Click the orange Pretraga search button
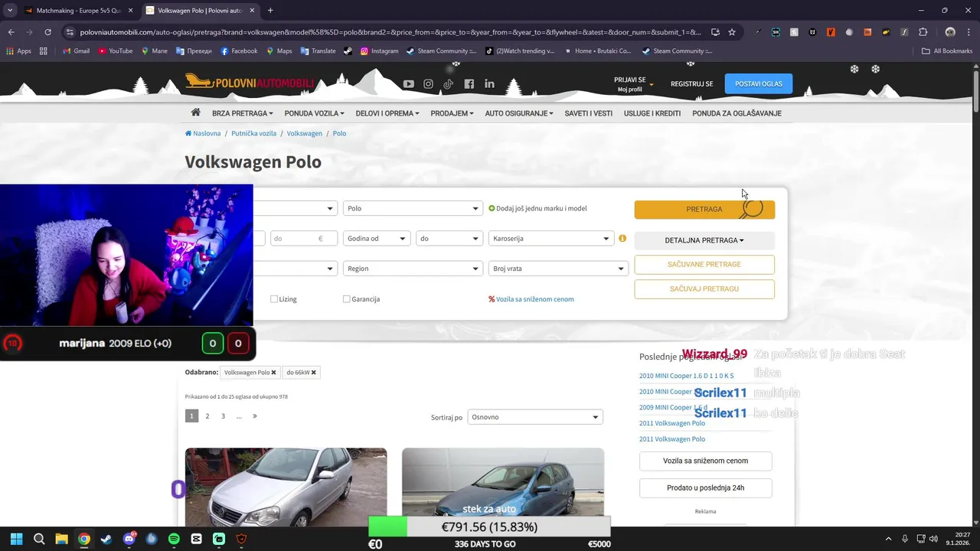Viewport: 980px width, 551px height. pyautogui.click(x=704, y=209)
